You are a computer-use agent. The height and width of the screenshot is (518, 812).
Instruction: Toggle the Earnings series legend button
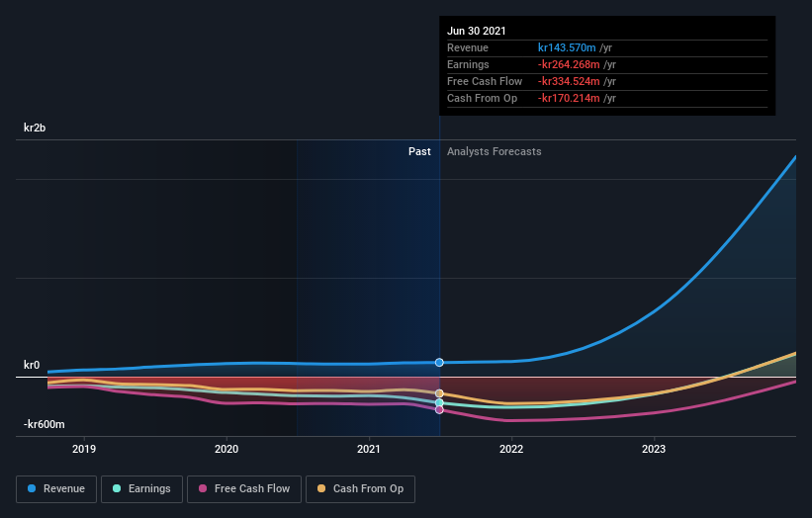tap(141, 489)
